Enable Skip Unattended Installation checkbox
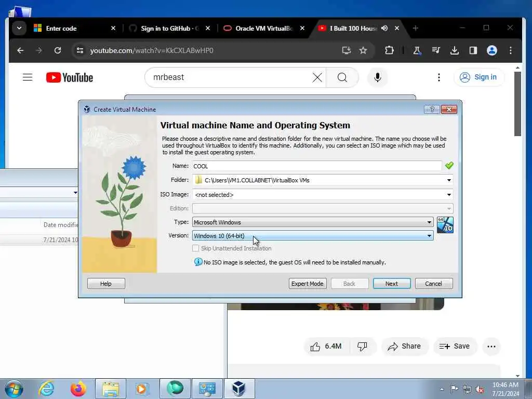This screenshot has height=399, width=532. (x=195, y=248)
